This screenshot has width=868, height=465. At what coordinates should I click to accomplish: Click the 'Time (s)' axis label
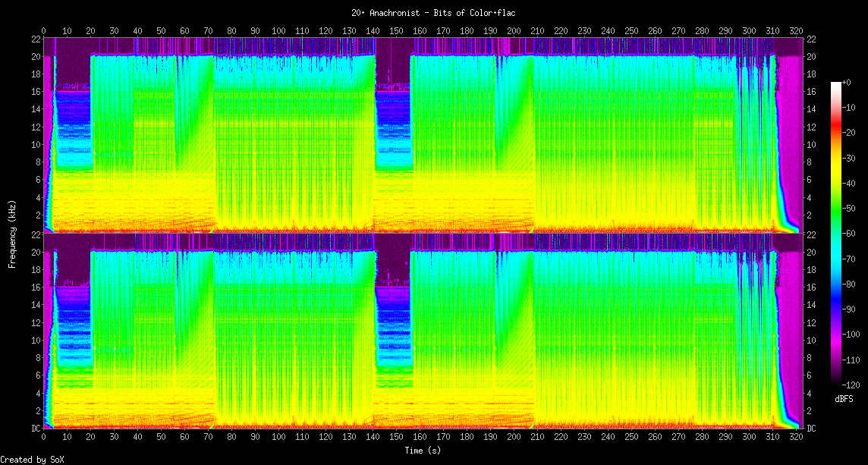pyautogui.click(x=422, y=450)
